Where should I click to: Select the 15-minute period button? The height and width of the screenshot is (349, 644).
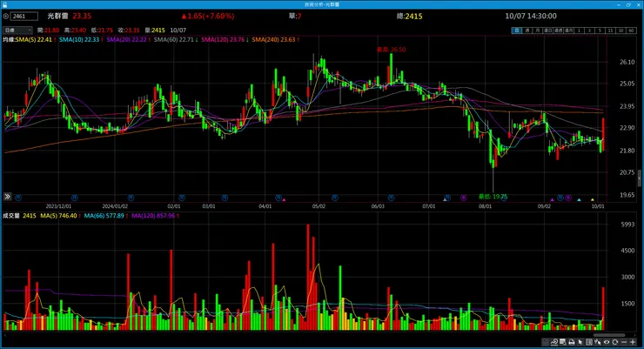pos(610,30)
